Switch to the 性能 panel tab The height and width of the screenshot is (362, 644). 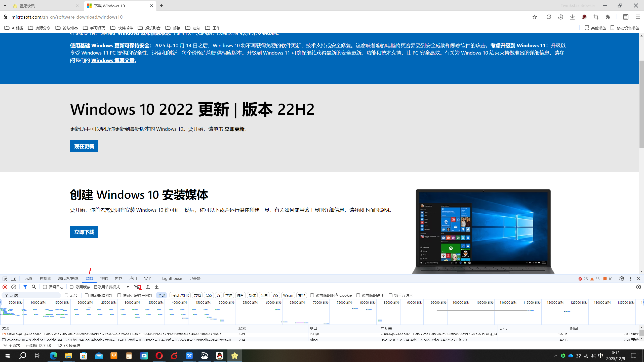pos(104,278)
